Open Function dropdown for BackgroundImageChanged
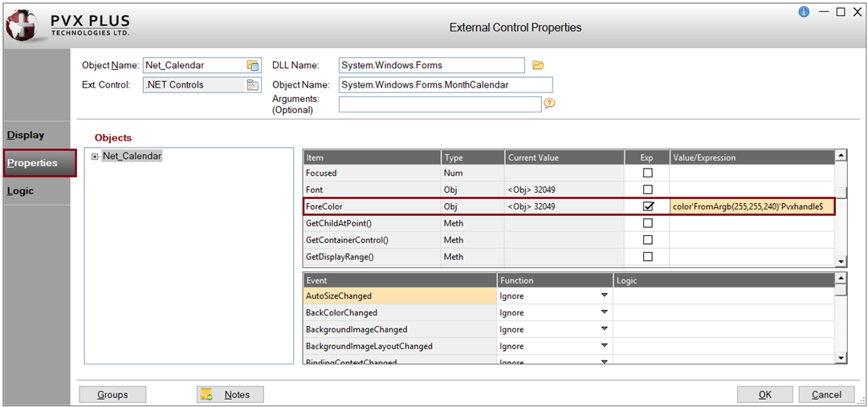868x407 pixels. pos(604,329)
